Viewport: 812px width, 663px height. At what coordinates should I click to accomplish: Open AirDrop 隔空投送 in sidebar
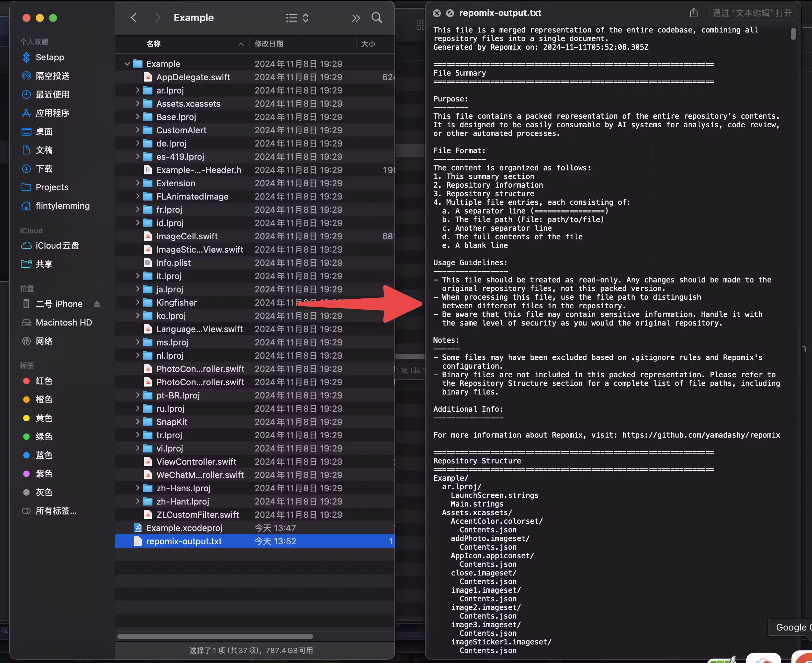coord(52,76)
